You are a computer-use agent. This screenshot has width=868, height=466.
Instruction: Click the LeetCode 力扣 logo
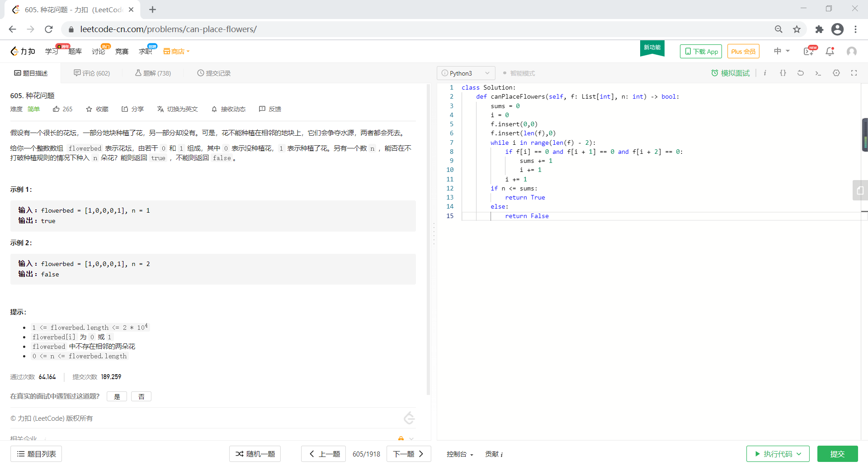[x=23, y=51]
